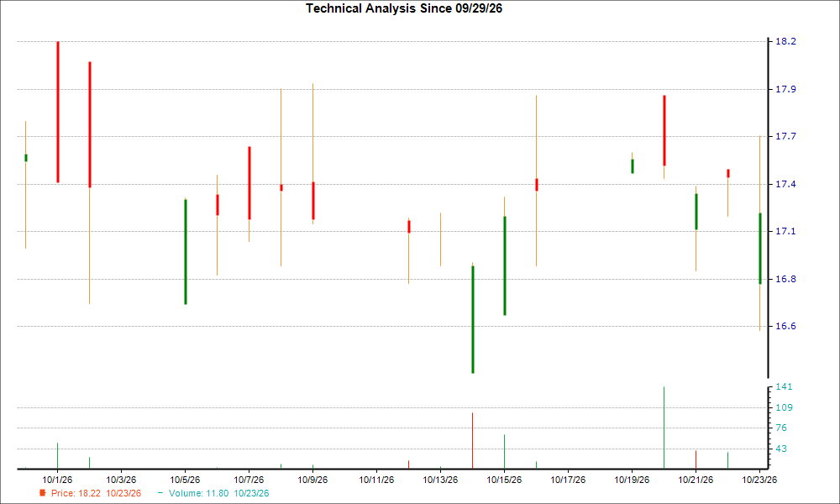Click the 10/9/26 date axis label

pyautogui.click(x=312, y=480)
